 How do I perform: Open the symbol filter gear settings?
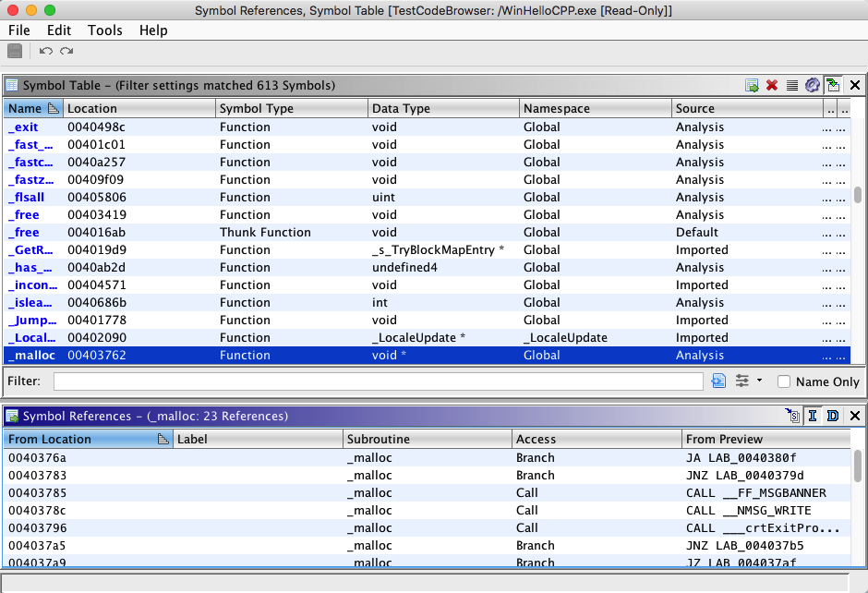point(813,85)
